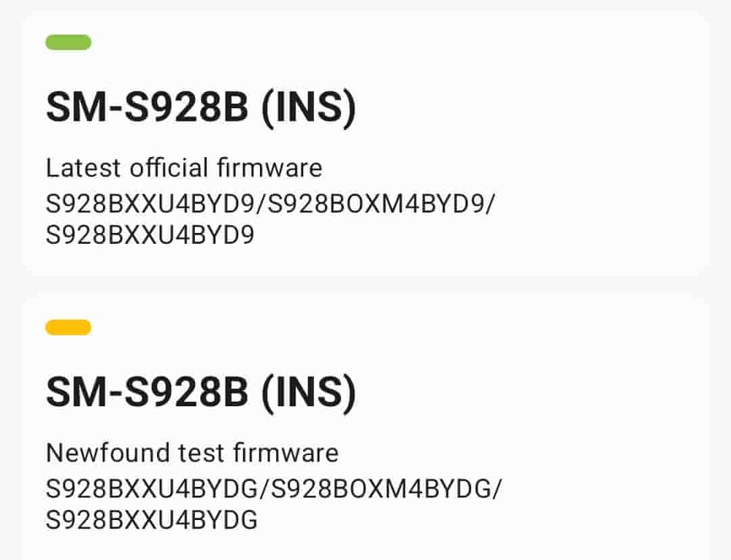This screenshot has width=731, height=560.
Task: Click the (INS) region code in the official firmware card
Action: click(308, 108)
